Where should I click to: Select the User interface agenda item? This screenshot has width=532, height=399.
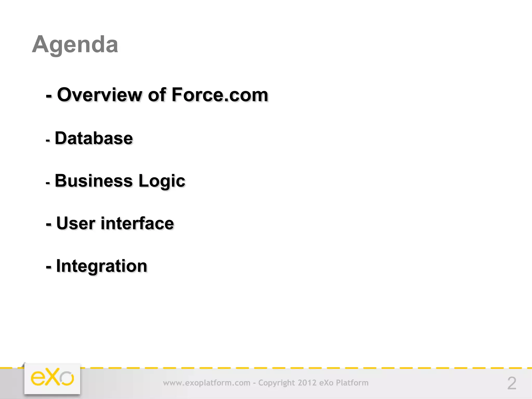pyautogui.click(x=110, y=223)
